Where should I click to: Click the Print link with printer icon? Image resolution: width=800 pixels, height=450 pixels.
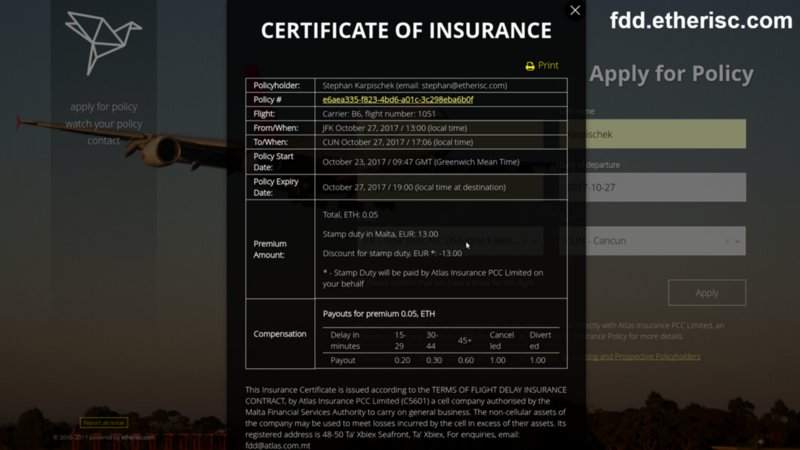point(542,65)
